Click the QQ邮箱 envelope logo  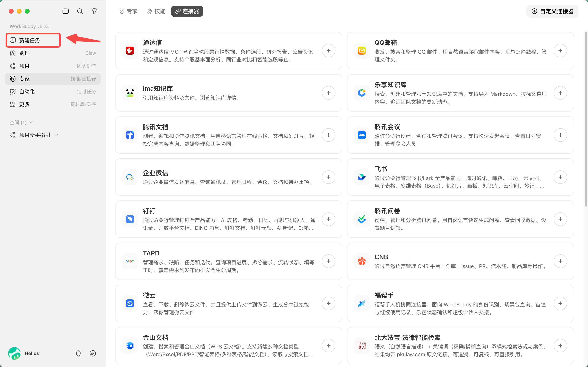pos(362,51)
